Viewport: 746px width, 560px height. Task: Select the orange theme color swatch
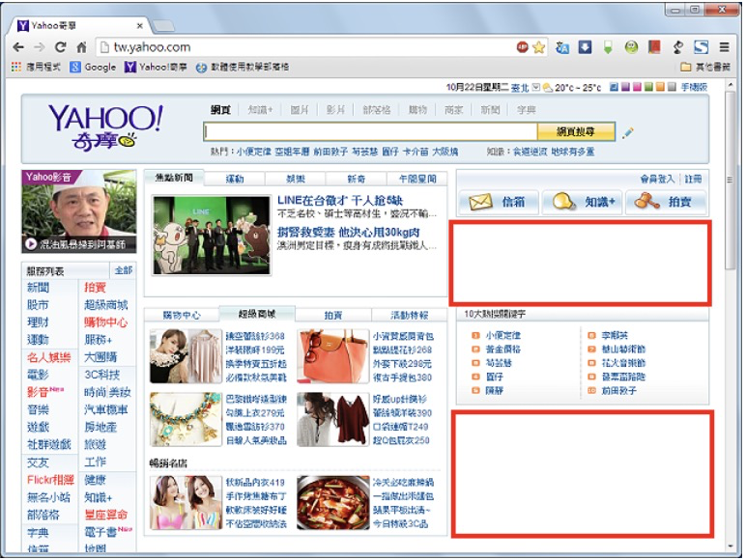click(x=660, y=87)
